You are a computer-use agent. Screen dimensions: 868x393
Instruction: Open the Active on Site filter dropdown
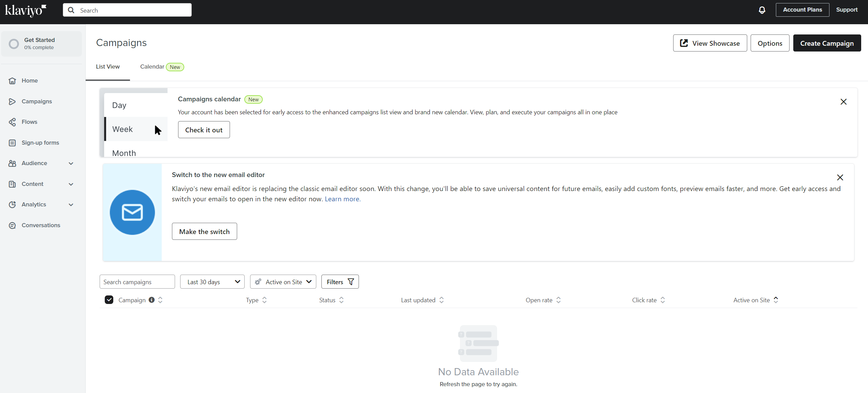point(283,281)
